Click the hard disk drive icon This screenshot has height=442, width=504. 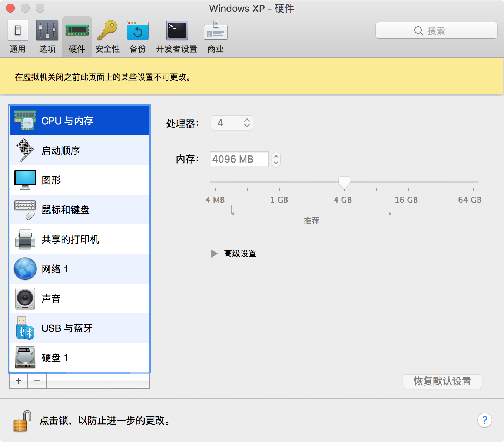pos(25,358)
